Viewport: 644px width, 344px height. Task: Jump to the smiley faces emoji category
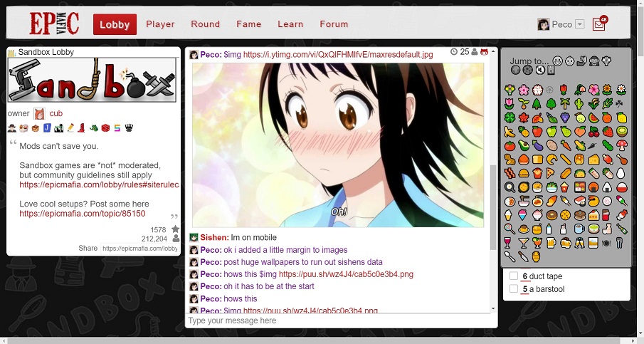tap(557, 61)
